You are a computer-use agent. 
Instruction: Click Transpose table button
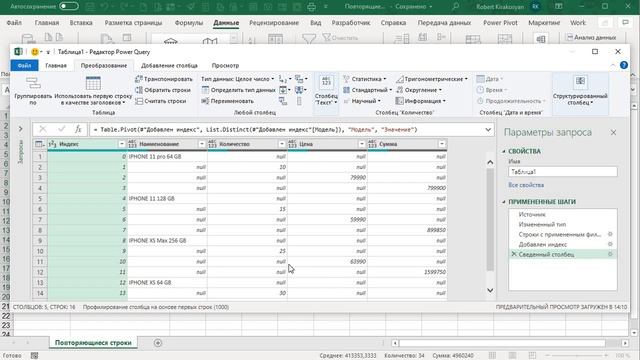click(x=164, y=79)
